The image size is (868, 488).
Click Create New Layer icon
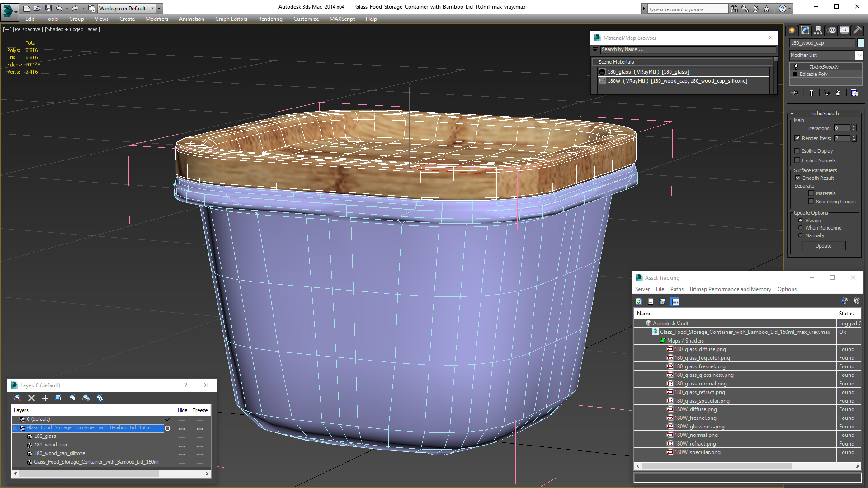18,398
